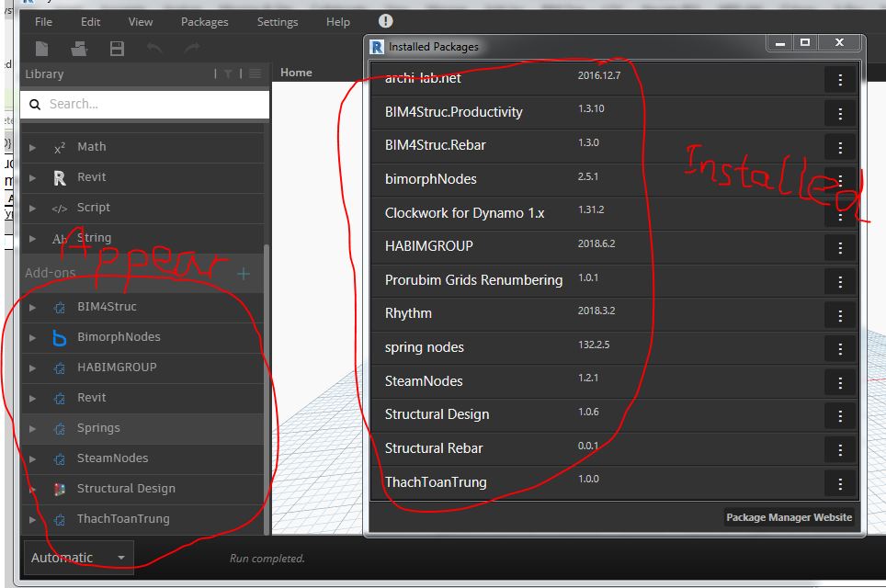Click the Library panel title
This screenshot has width=886, height=588.
click(44, 74)
